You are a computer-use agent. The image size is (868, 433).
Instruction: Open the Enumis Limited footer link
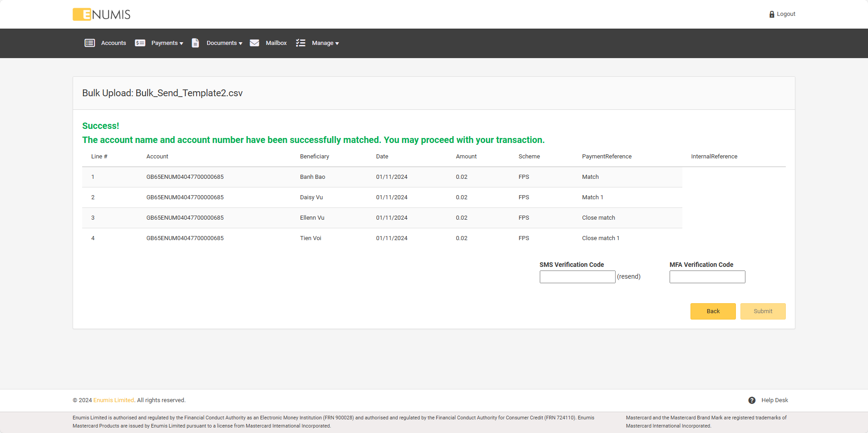coord(113,400)
